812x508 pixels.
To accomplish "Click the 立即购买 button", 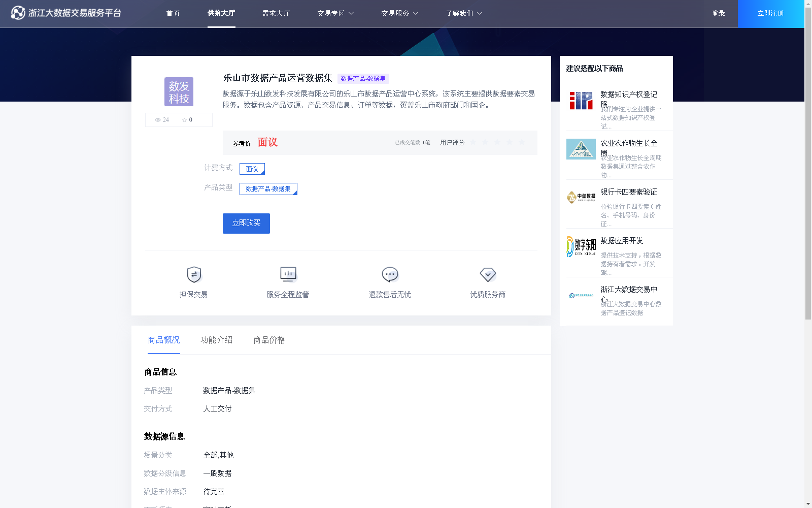I will point(246,224).
